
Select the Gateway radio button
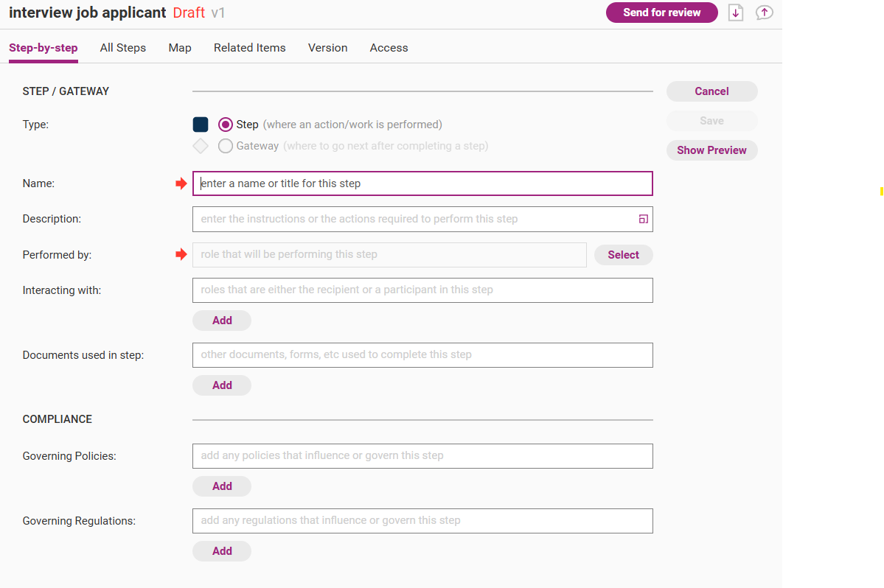pyautogui.click(x=226, y=146)
